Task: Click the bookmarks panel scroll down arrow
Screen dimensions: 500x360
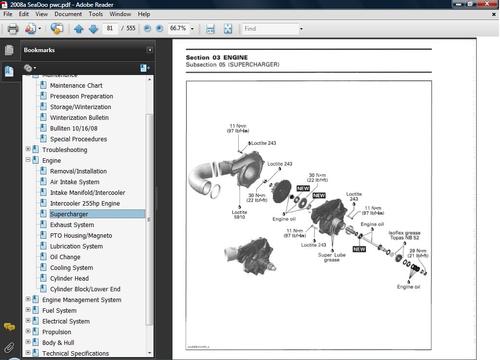Action: 149,353
